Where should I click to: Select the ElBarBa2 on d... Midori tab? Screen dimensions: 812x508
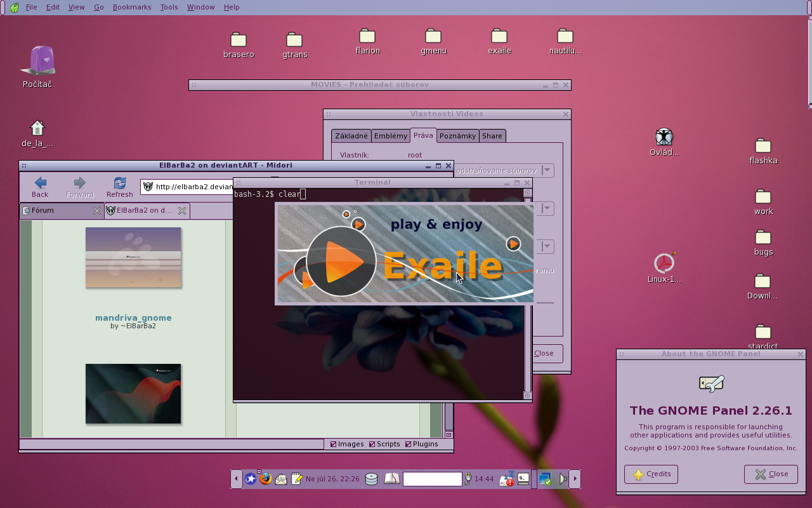(147, 211)
